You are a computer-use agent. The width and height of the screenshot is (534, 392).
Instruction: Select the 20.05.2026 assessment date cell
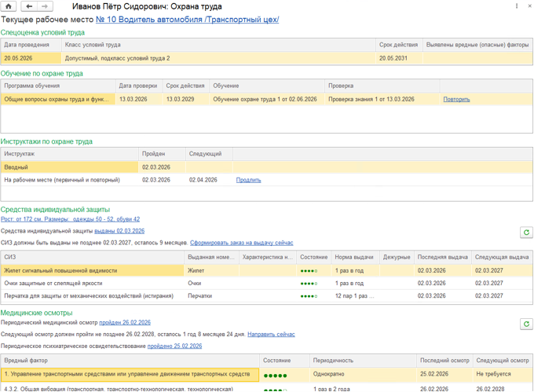click(31, 58)
